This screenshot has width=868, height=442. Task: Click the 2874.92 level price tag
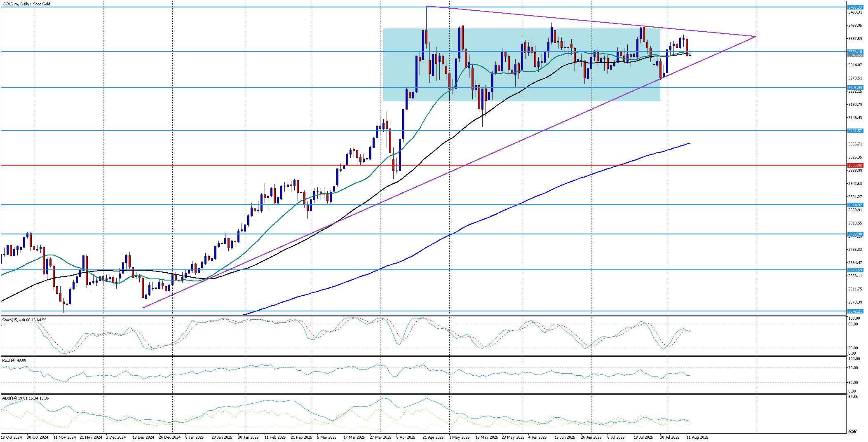(855, 205)
